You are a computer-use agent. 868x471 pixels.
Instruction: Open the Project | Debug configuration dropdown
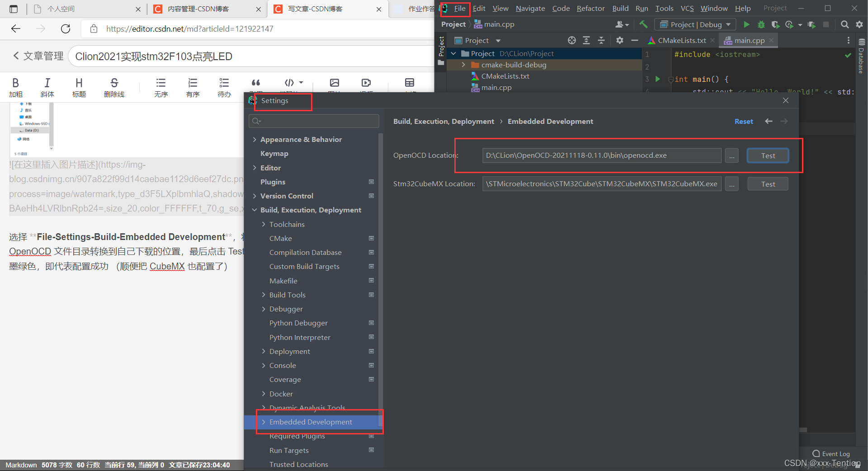point(695,24)
